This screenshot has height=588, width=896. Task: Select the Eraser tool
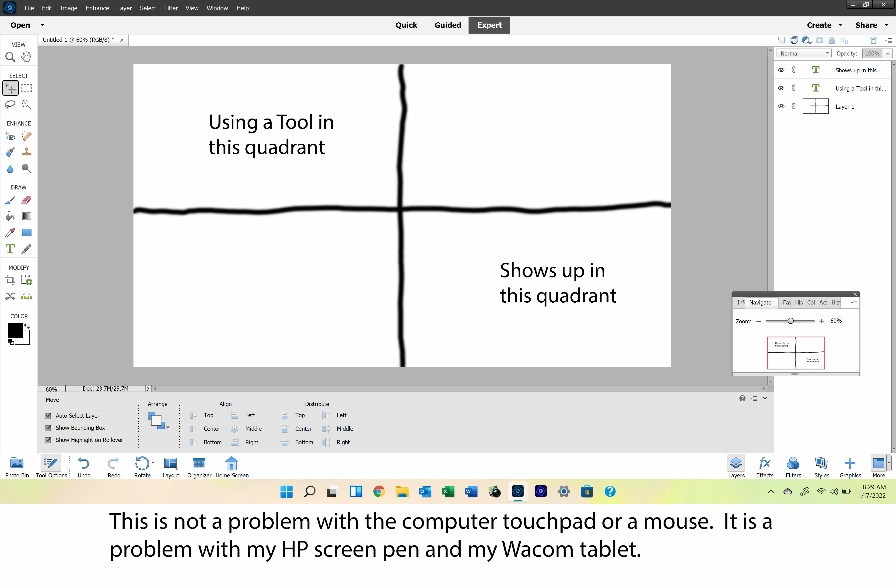26,200
